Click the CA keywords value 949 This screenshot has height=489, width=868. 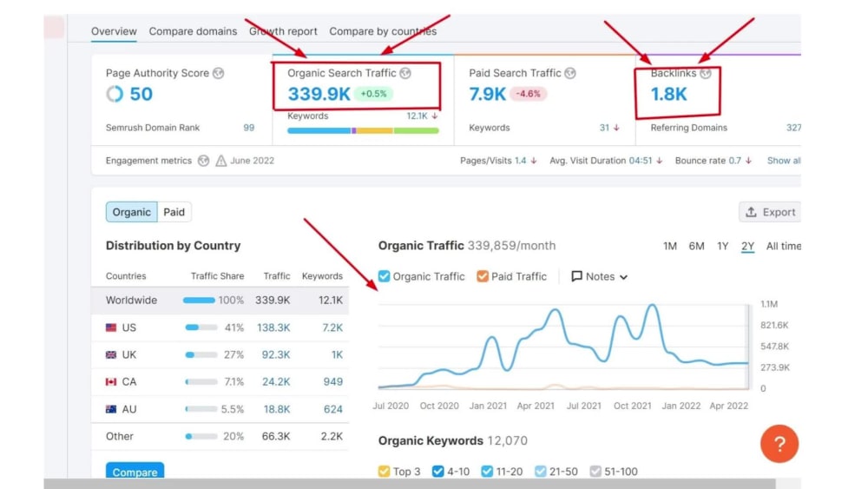pyautogui.click(x=332, y=381)
